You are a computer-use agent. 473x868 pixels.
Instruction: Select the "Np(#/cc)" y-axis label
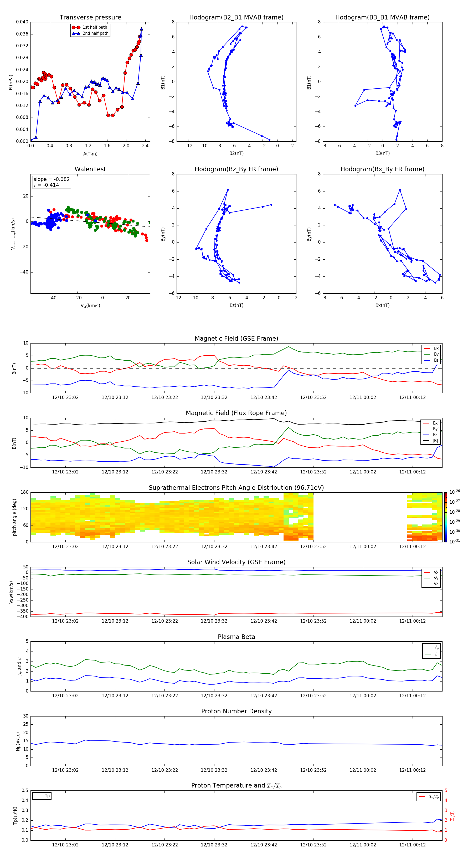(x=18, y=741)
